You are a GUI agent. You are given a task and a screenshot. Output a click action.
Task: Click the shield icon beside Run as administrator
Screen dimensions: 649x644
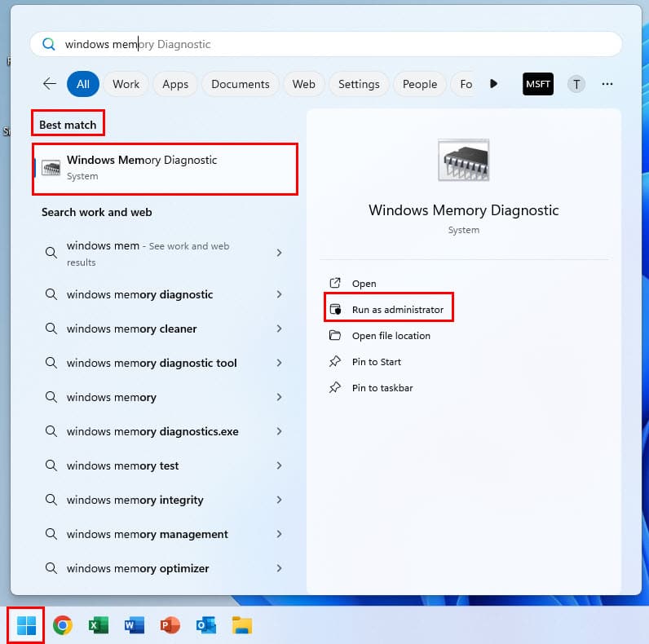coord(335,309)
